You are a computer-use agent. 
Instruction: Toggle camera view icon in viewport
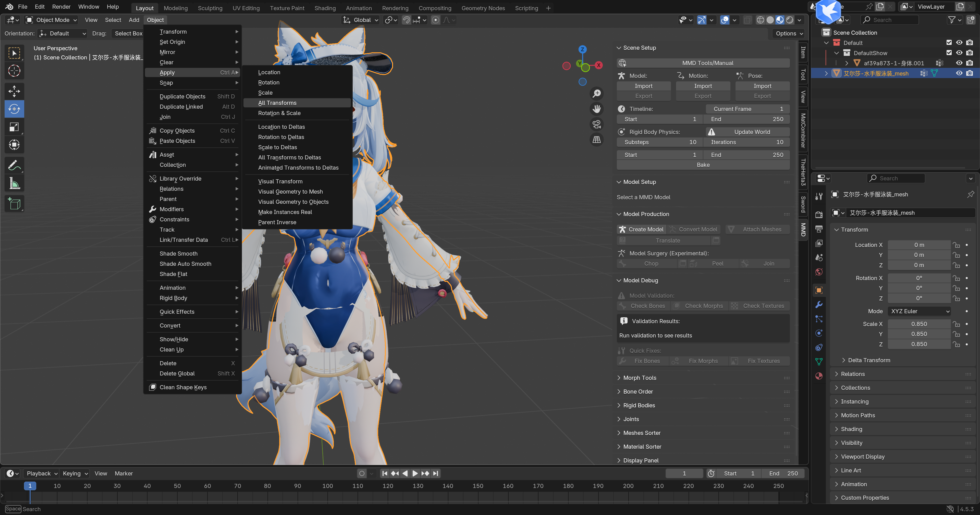pos(596,124)
